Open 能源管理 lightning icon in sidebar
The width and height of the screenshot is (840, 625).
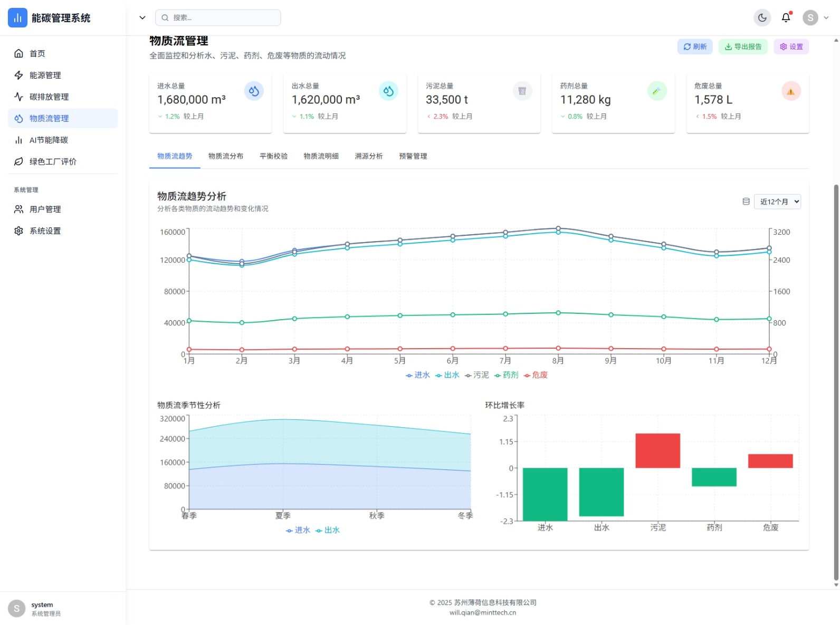(18, 75)
